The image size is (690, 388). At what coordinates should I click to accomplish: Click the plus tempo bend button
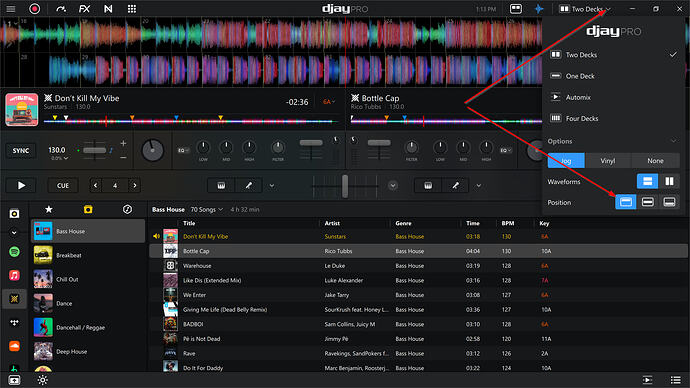click(123, 143)
